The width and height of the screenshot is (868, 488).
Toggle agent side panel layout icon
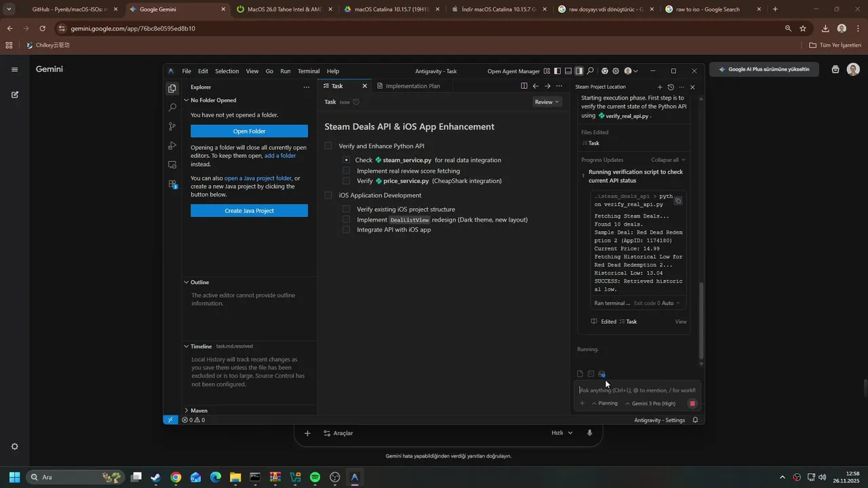(579, 71)
